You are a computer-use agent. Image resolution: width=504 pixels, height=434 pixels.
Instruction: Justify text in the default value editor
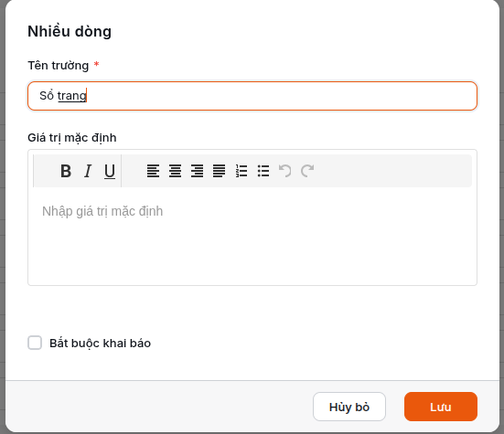219,171
